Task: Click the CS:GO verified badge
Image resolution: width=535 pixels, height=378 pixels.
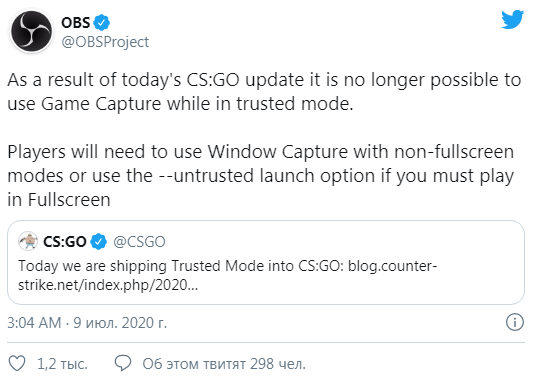Action: point(99,242)
